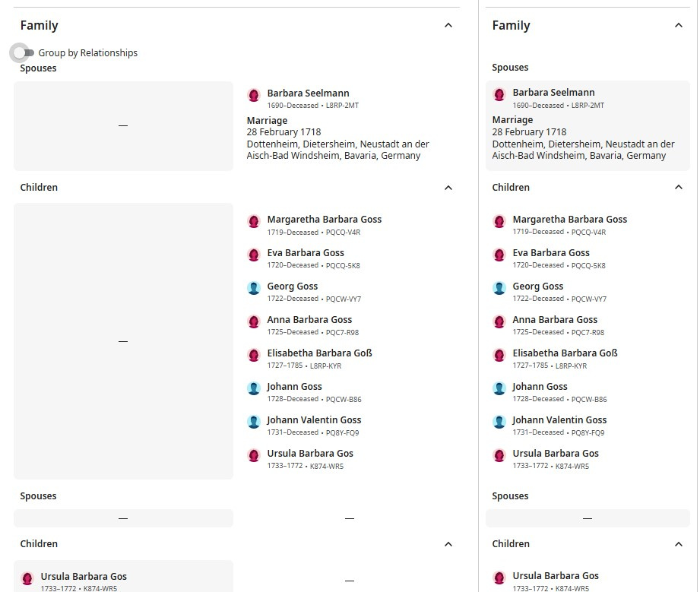The height and width of the screenshot is (592, 700).
Task: Open Elisabetha Barbara Goß name, left panel
Action: (x=320, y=353)
